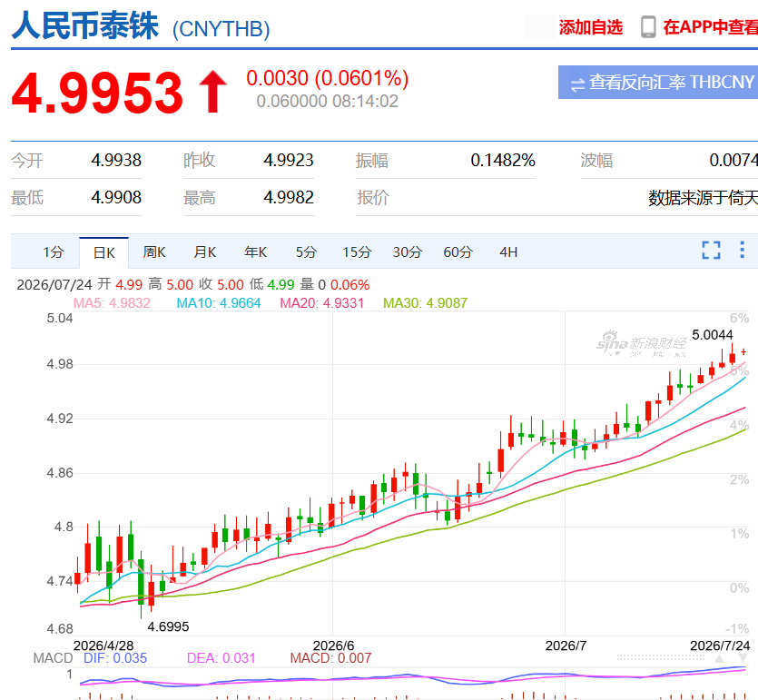Click the MA10: 4.9664 legend label
This screenshot has height=700, width=758.
point(219,303)
